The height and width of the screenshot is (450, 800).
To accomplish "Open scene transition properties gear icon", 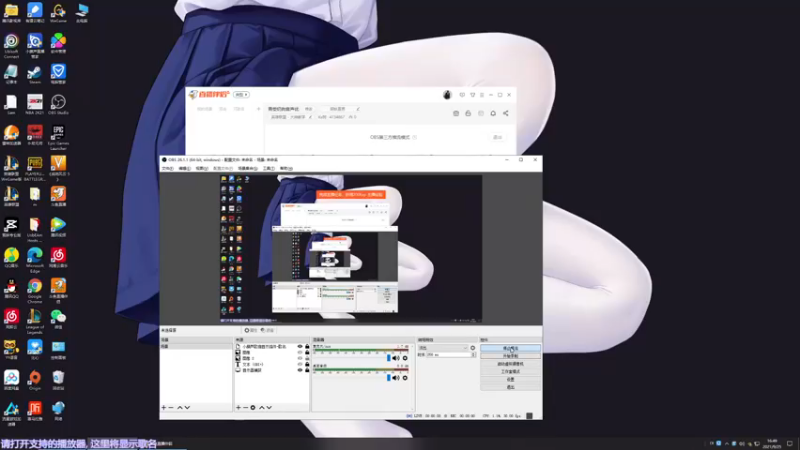I will pyautogui.click(x=472, y=348).
